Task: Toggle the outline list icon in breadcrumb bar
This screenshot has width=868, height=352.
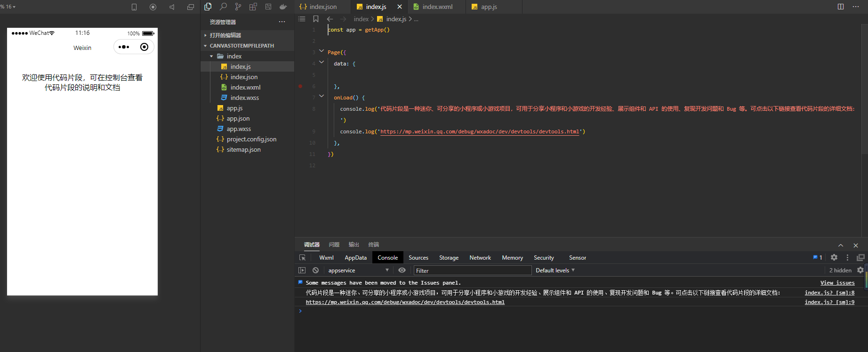Action: coord(302,19)
